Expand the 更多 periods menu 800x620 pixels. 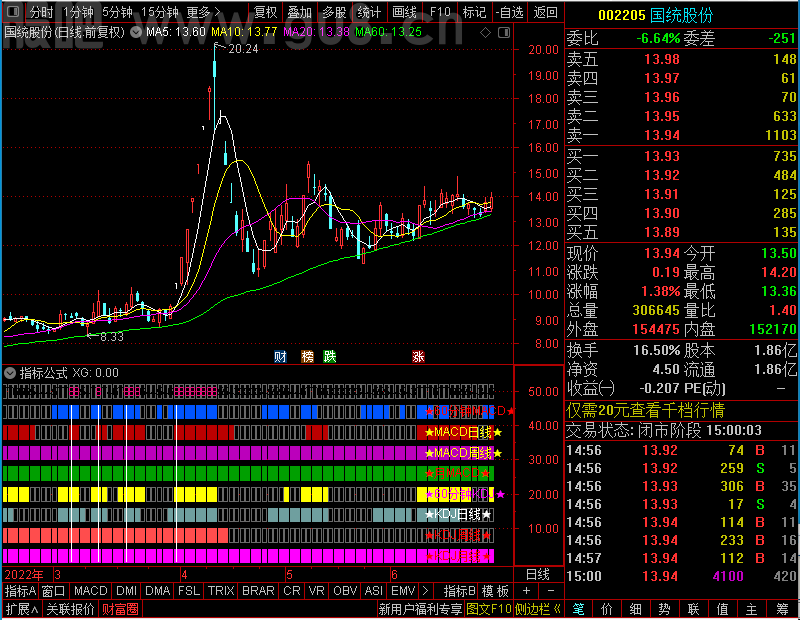[x=203, y=12]
